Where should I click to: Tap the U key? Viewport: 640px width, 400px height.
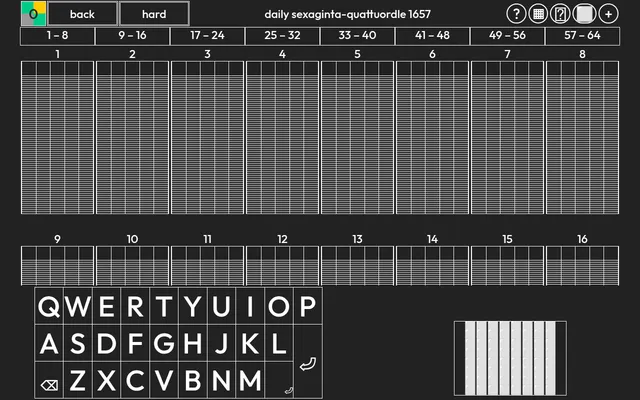(x=221, y=306)
